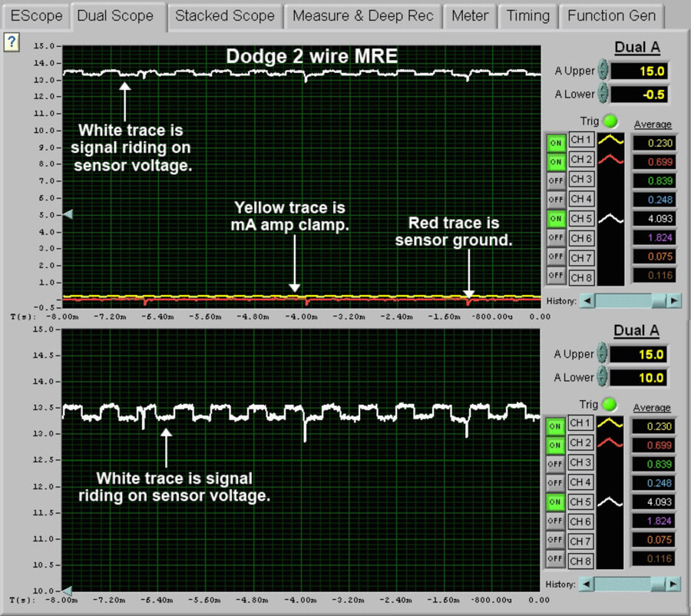Turn on CH 7 in the top scope

point(556,257)
